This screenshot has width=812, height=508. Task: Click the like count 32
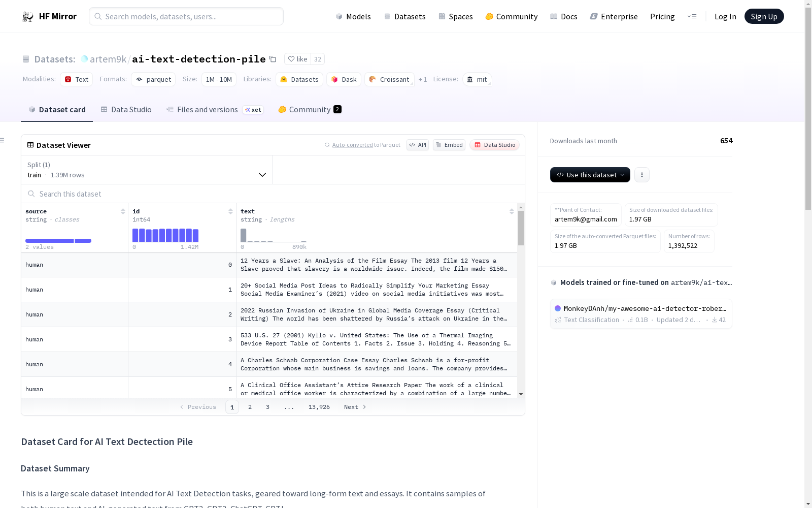318,59
